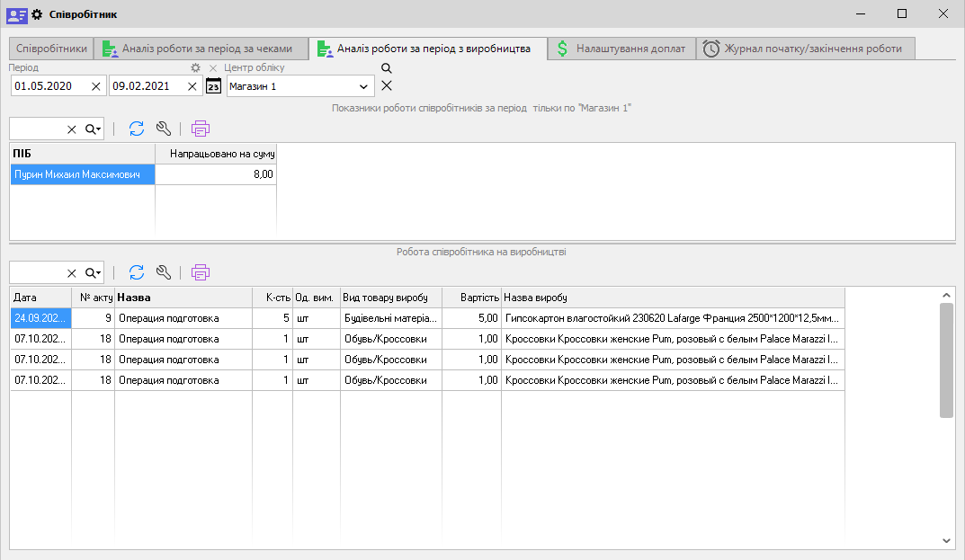Open lower search field options dropdown
Image resolution: width=965 pixels, height=560 pixels.
[94, 273]
